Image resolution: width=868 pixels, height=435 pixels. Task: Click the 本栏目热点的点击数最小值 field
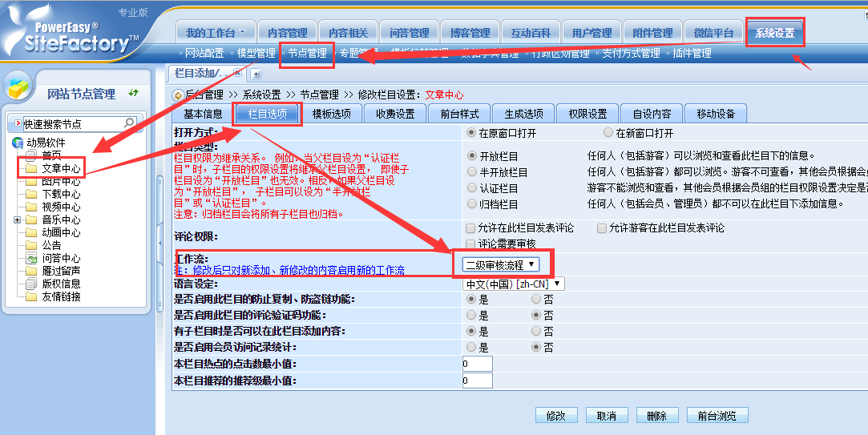point(477,364)
